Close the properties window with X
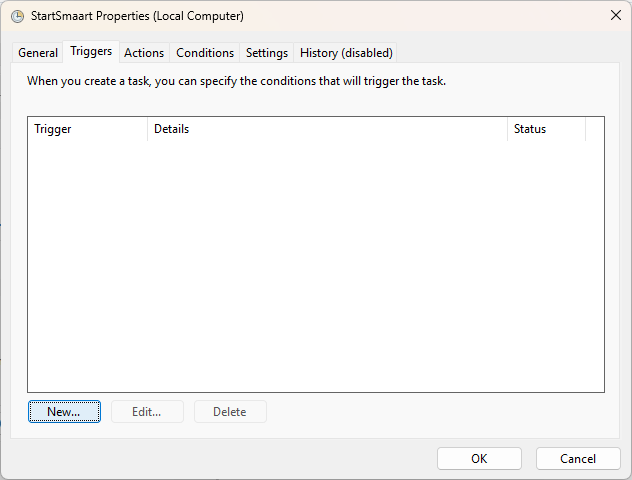The image size is (632, 480). [615, 15]
